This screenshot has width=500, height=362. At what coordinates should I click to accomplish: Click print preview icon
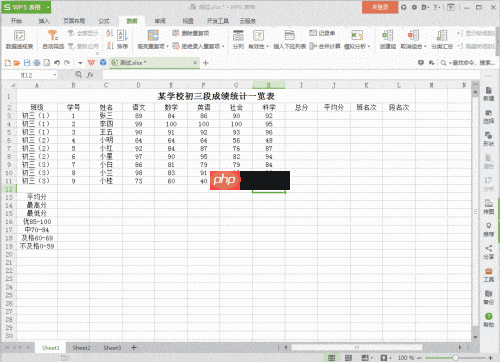pos(47,63)
